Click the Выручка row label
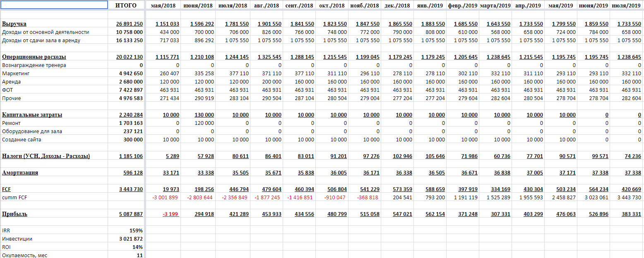The image size is (644, 258). click(x=14, y=24)
